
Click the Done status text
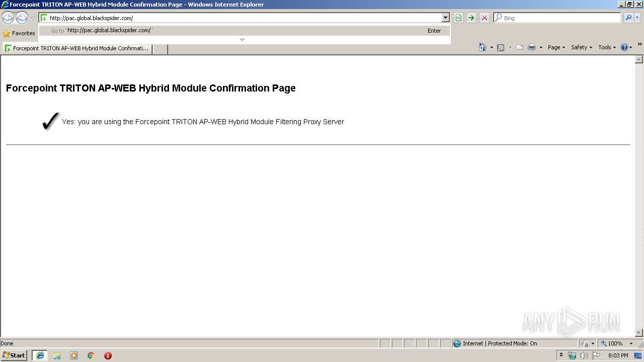point(7,343)
